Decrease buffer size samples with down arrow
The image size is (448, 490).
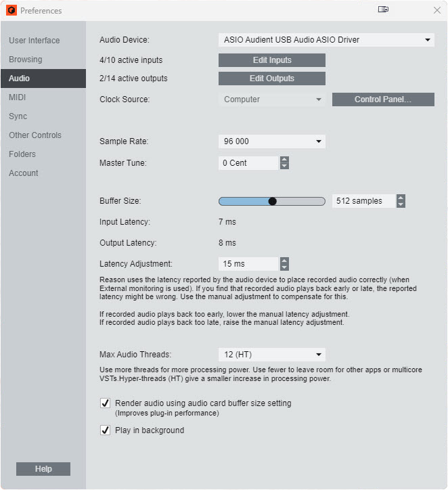(x=401, y=204)
